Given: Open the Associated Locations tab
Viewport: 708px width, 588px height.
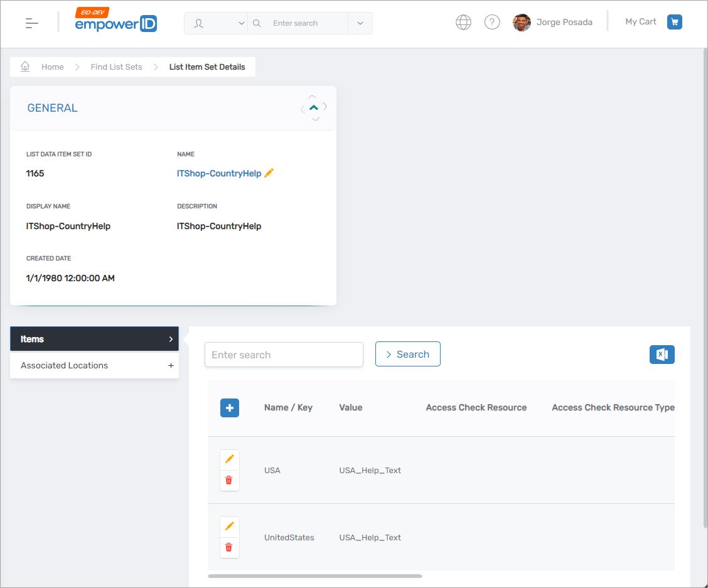Looking at the screenshot, I should coord(94,365).
